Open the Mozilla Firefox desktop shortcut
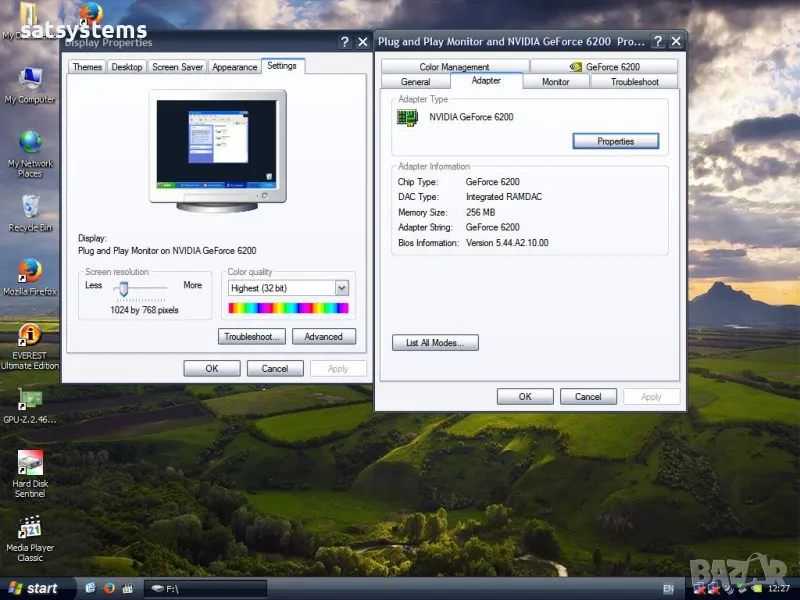 pos(30,271)
